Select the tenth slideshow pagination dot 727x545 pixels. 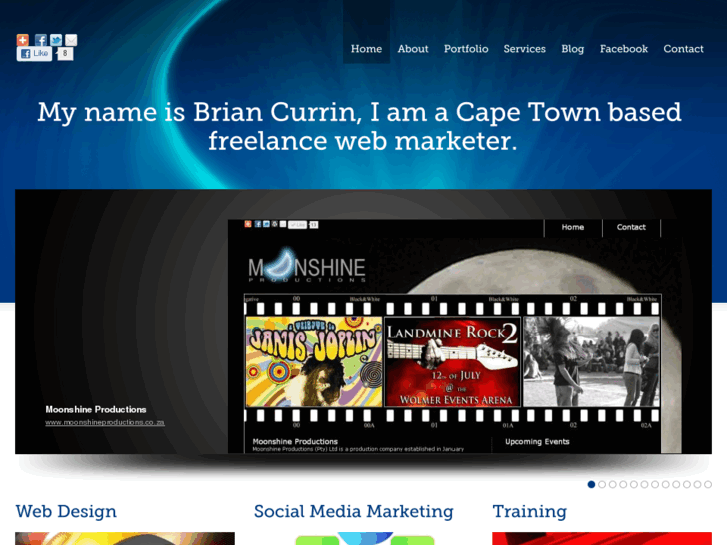[687, 484]
